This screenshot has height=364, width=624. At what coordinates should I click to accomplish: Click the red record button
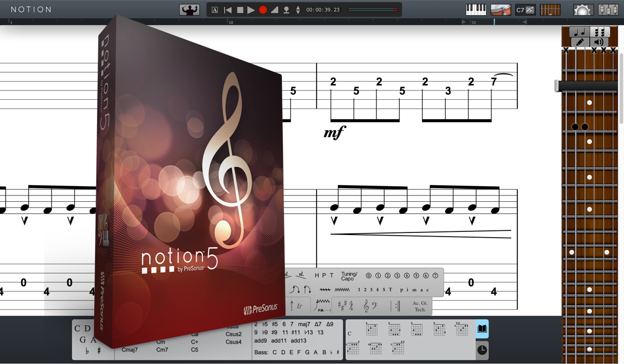(x=263, y=10)
